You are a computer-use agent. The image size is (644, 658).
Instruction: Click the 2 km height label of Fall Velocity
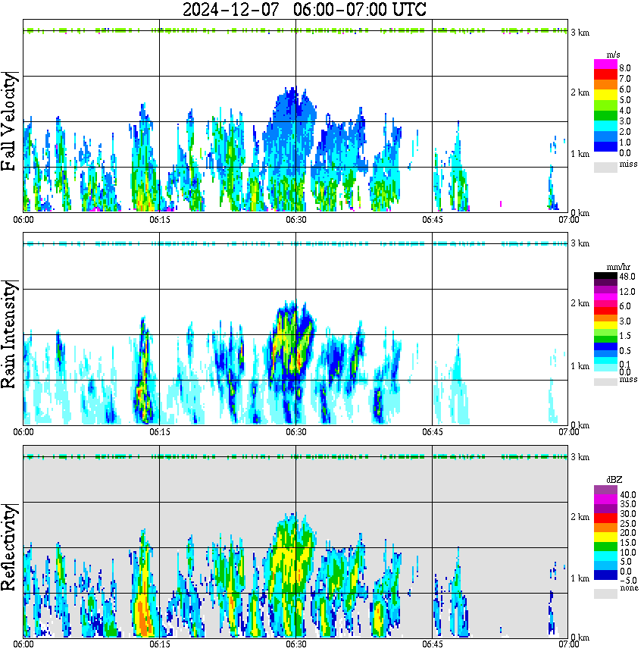(580, 92)
